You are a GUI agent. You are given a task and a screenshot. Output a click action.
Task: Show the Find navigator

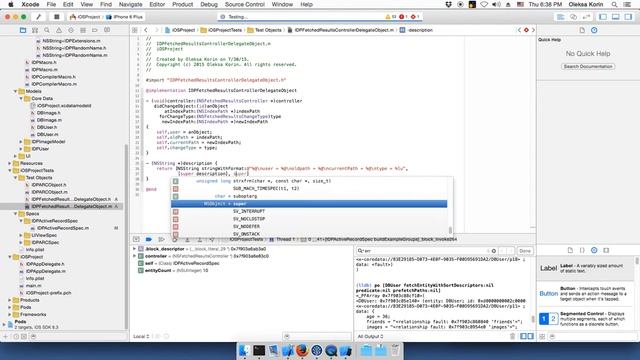click(x=47, y=30)
